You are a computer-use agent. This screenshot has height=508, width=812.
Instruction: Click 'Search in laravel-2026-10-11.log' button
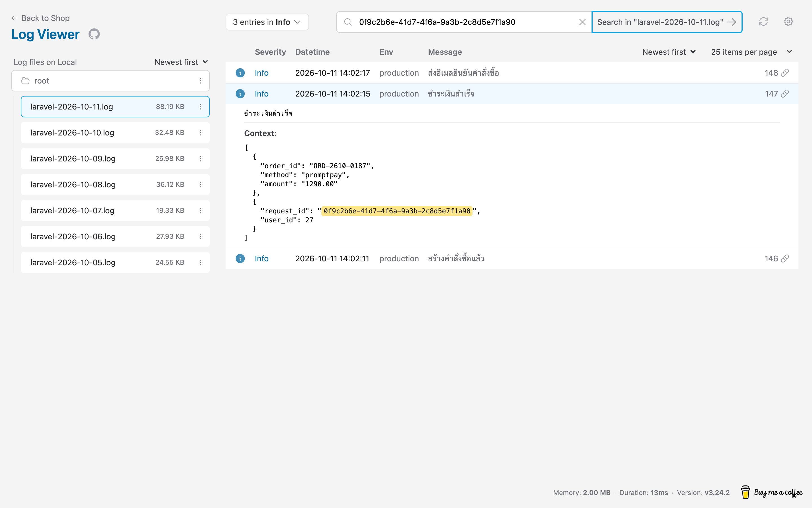667,22
